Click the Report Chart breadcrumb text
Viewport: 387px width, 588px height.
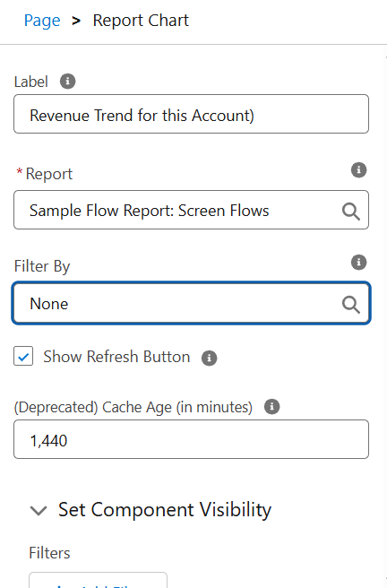click(141, 21)
